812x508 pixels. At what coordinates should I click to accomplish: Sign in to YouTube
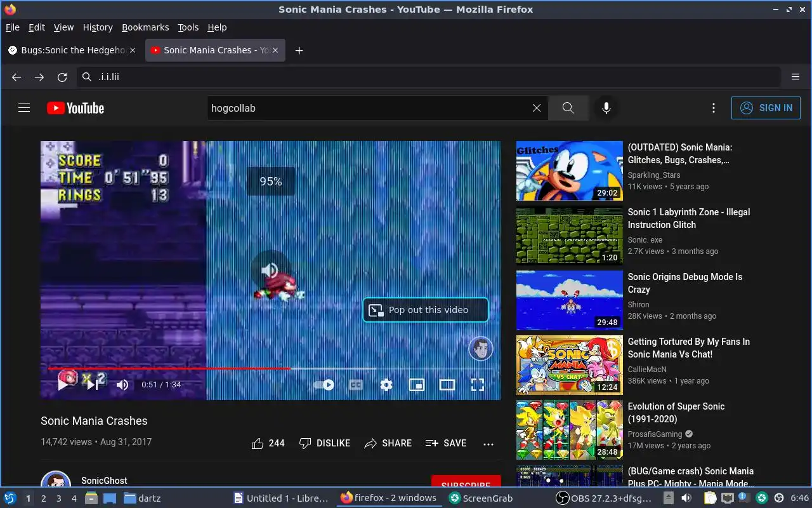[x=766, y=108]
